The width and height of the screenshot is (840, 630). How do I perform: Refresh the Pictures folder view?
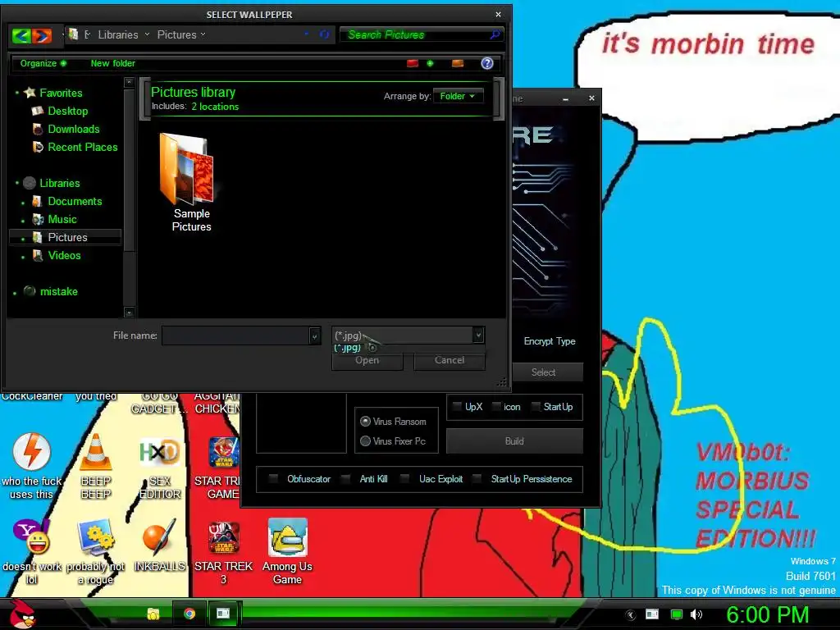(x=324, y=34)
